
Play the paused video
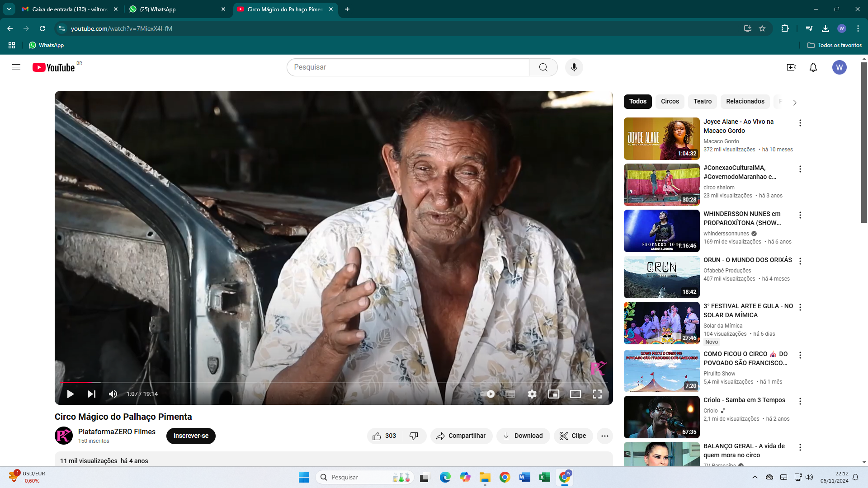click(70, 394)
